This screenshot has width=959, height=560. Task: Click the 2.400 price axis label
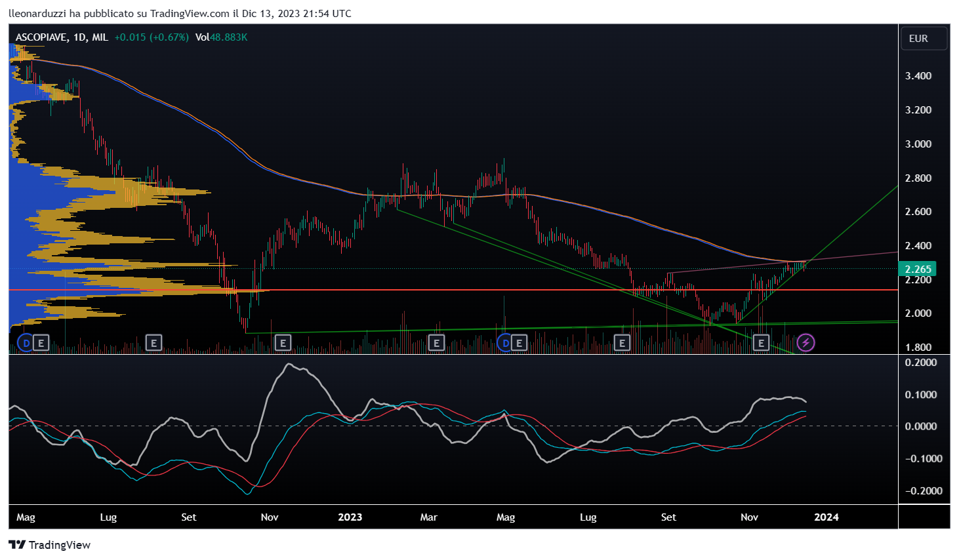[x=918, y=246]
